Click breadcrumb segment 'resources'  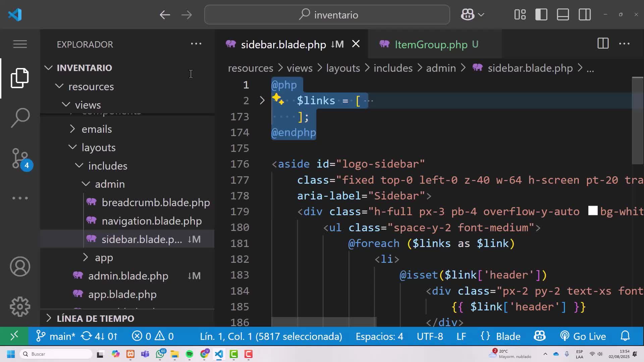pos(251,68)
